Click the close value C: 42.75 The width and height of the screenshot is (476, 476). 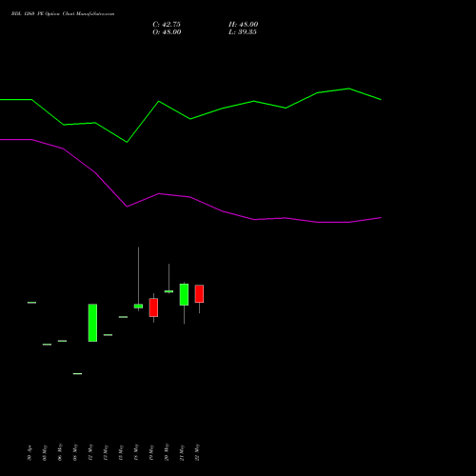[x=167, y=25]
